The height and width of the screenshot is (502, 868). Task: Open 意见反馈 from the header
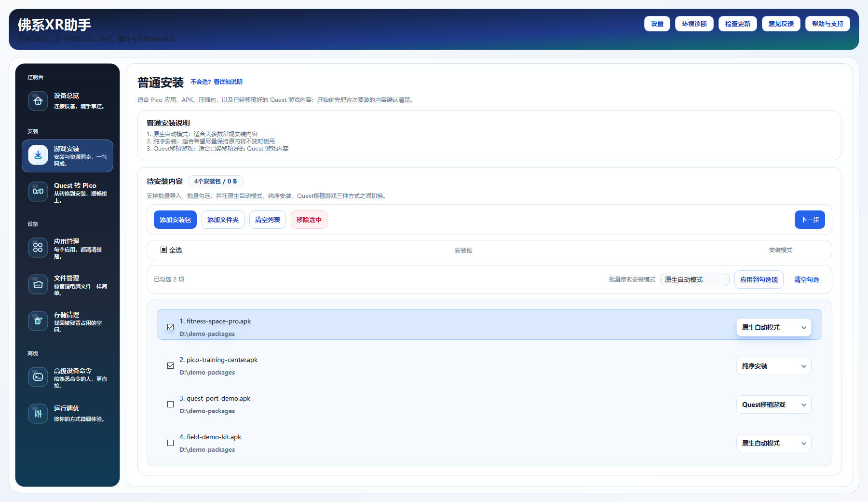pos(781,24)
